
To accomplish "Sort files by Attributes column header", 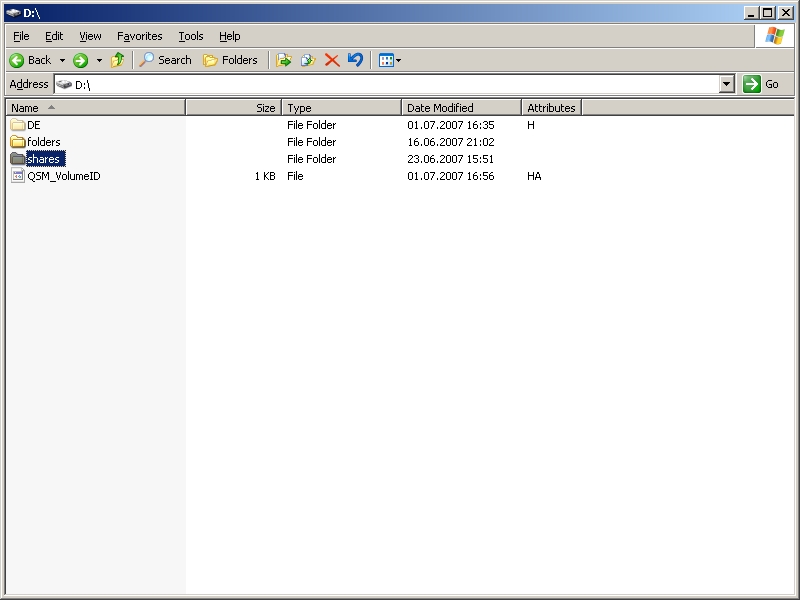I will pos(551,108).
